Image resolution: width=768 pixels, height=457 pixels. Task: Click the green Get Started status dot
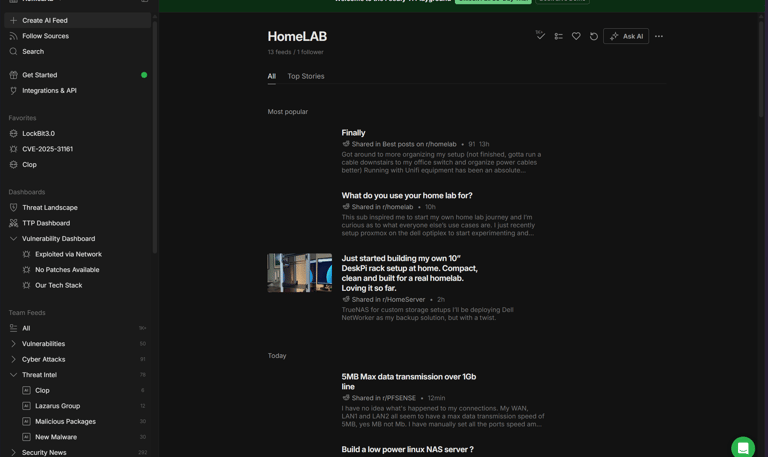click(x=144, y=75)
